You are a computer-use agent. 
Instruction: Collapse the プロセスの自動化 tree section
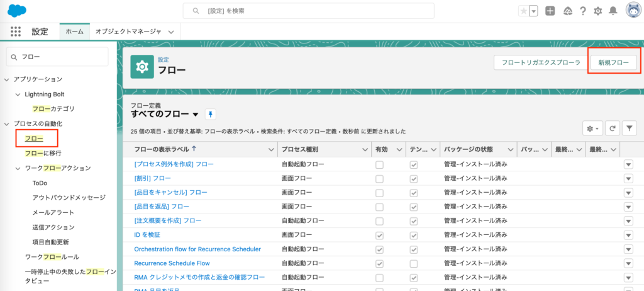tap(7, 123)
